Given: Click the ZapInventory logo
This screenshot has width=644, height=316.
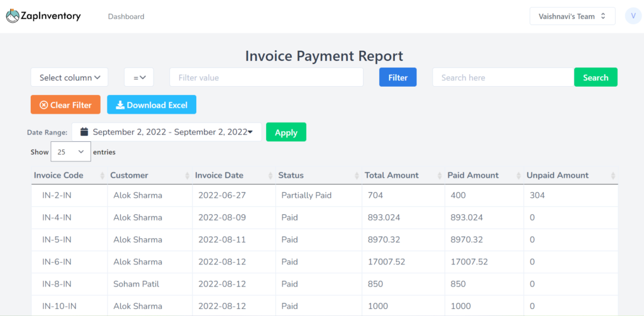Looking at the screenshot, I should tap(43, 16).
